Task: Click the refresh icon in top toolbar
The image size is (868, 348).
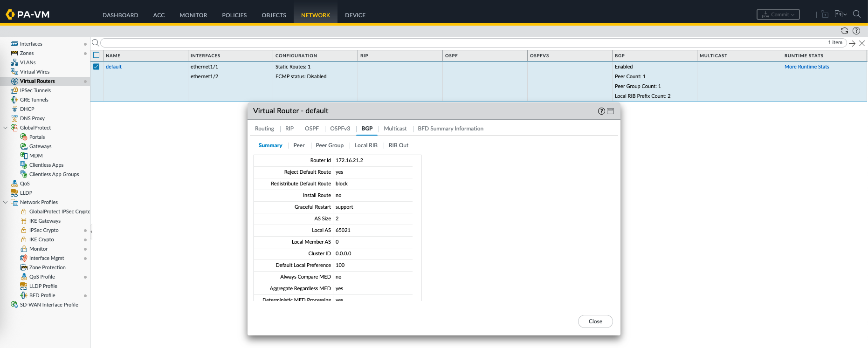Action: pos(844,31)
